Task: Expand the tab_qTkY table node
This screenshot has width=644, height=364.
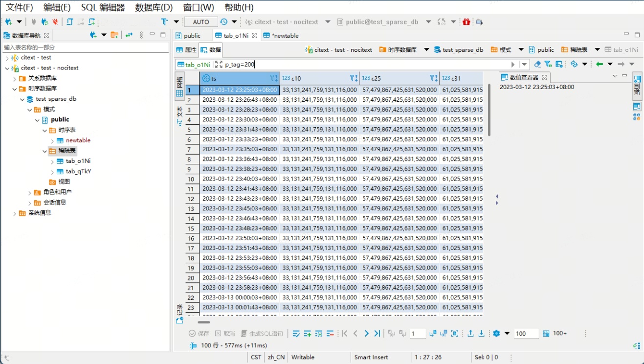Action: coord(52,171)
